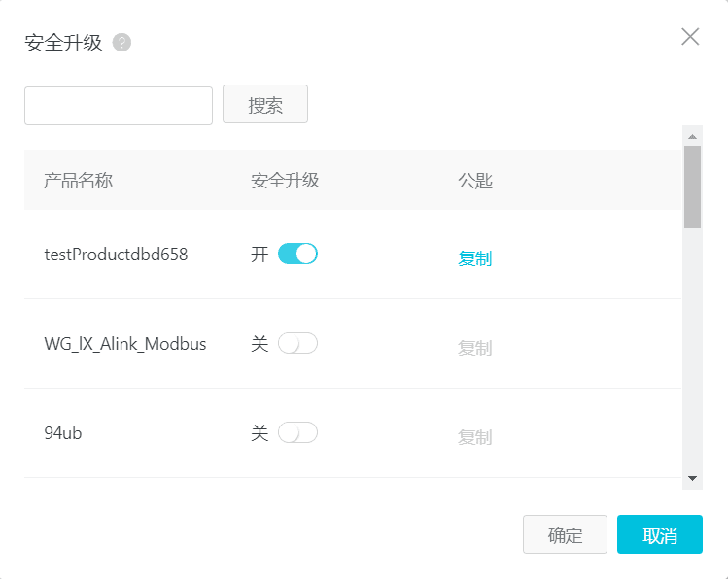Click the scrollbar down arrow

tap(692, 478)
